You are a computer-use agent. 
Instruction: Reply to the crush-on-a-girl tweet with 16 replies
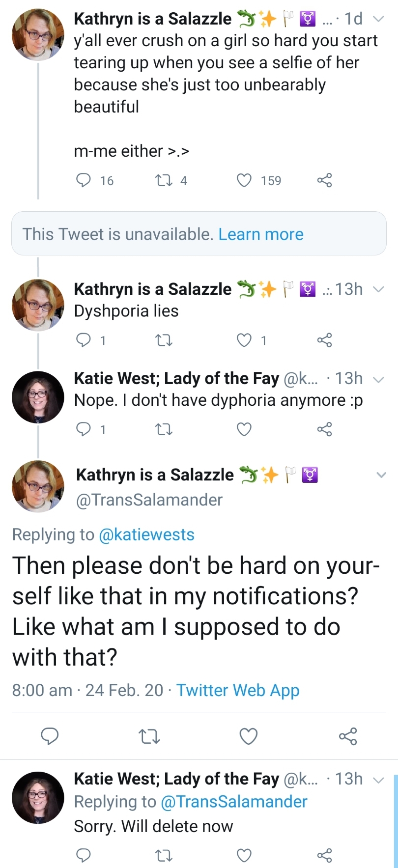pos(84,181)
